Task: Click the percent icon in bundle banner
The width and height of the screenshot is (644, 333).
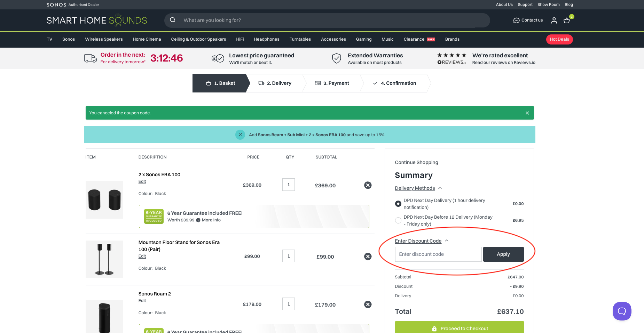Action: click(x=240, y=135)
